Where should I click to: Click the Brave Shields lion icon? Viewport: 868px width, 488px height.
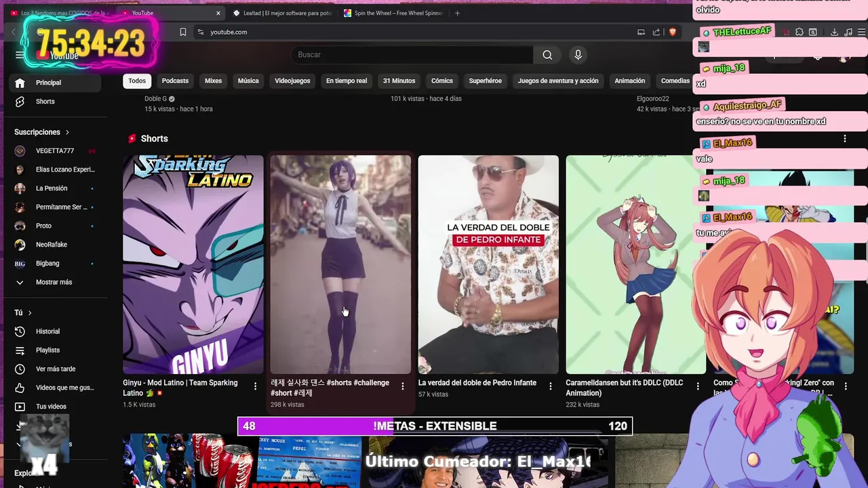pos(673,32)
